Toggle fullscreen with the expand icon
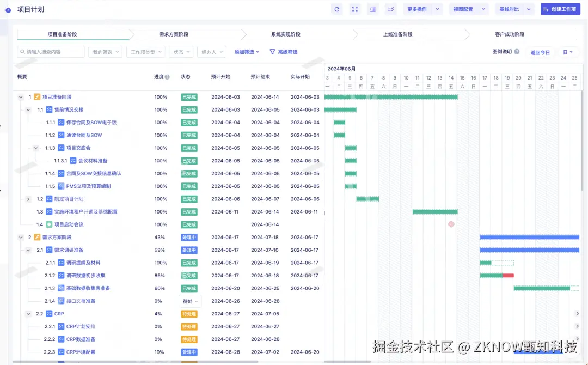The image size is (588, 365). tap(355, 9)
